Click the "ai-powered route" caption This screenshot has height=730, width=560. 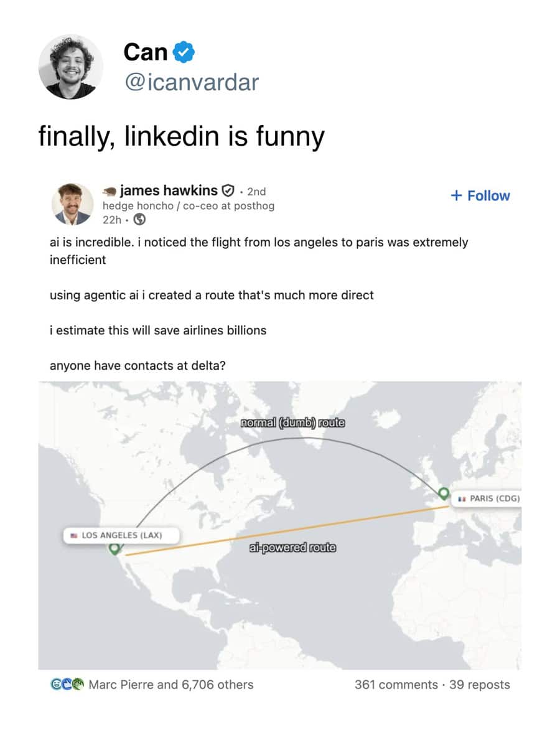292,548
